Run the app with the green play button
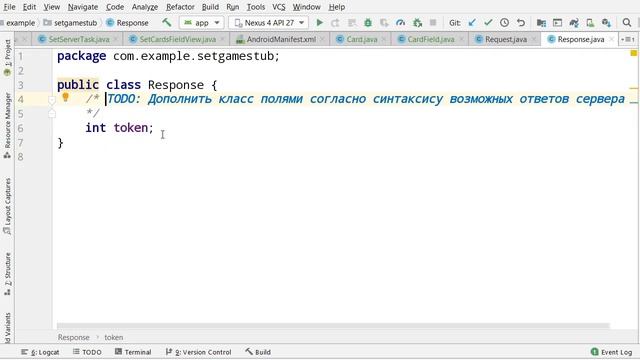The width and height of the screenshot is (640, 360). (x=320, y=23)
